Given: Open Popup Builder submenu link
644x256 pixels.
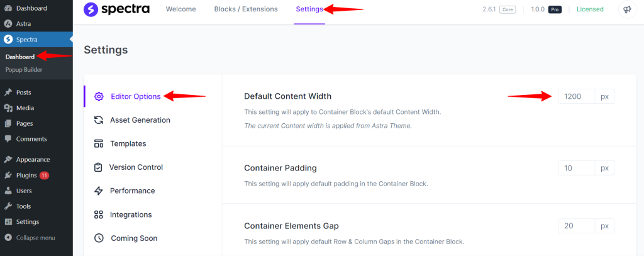Looking at the screenshot, I should pyautogui.click(x=24, y=70).
